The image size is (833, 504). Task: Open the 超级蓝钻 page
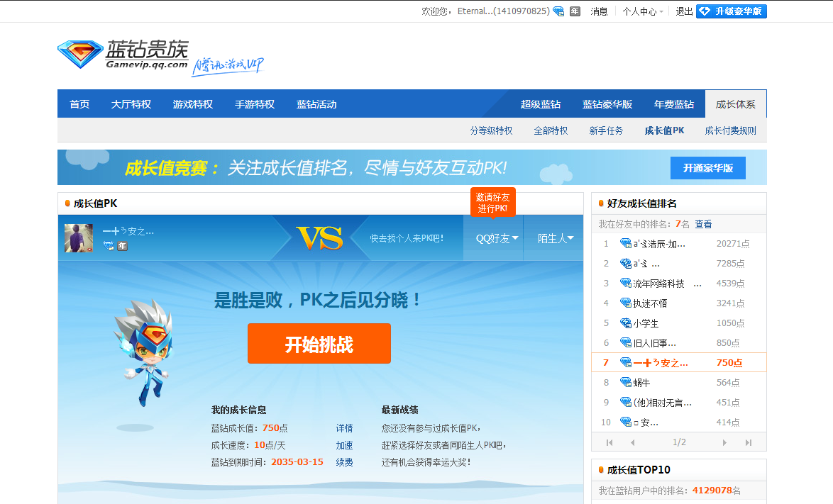(540, 104)
